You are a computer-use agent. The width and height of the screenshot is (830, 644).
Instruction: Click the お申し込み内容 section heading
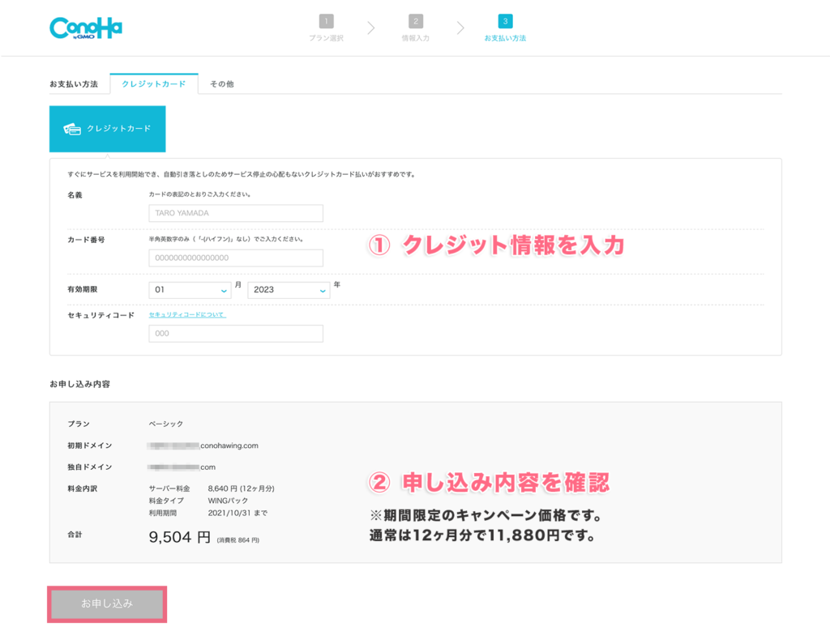tap(80, 384)
